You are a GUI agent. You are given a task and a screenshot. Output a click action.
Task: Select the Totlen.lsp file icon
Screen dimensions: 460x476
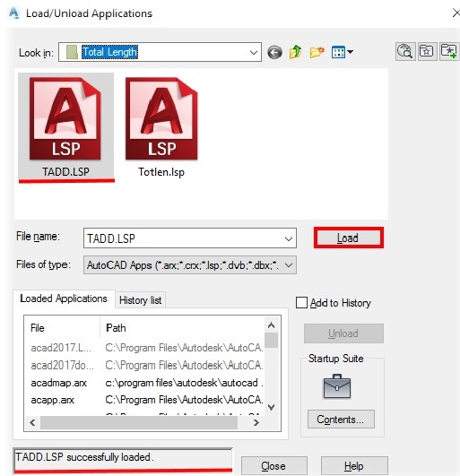click(161, 127)
